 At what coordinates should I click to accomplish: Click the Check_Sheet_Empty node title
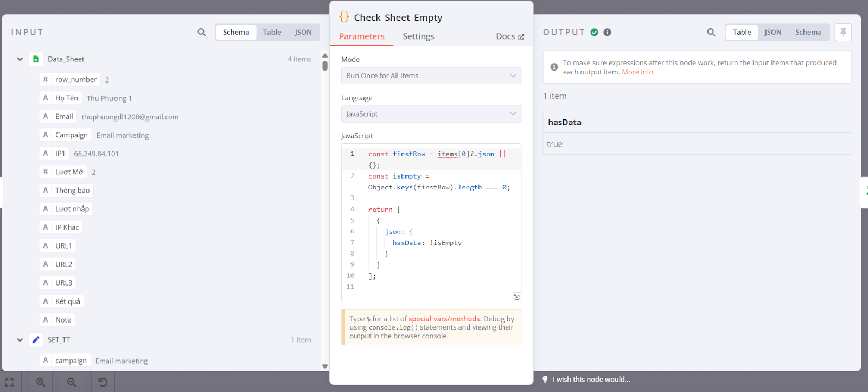[398, 17]
